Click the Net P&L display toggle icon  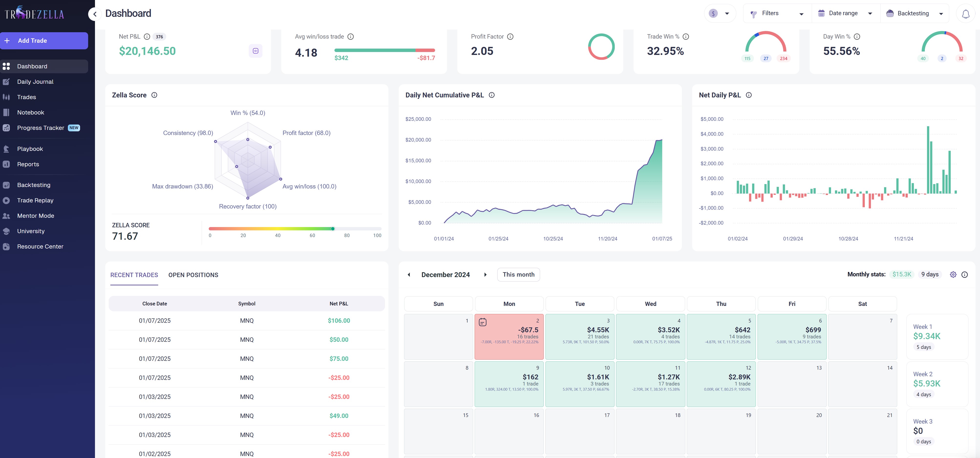click(x=256, y=51)
